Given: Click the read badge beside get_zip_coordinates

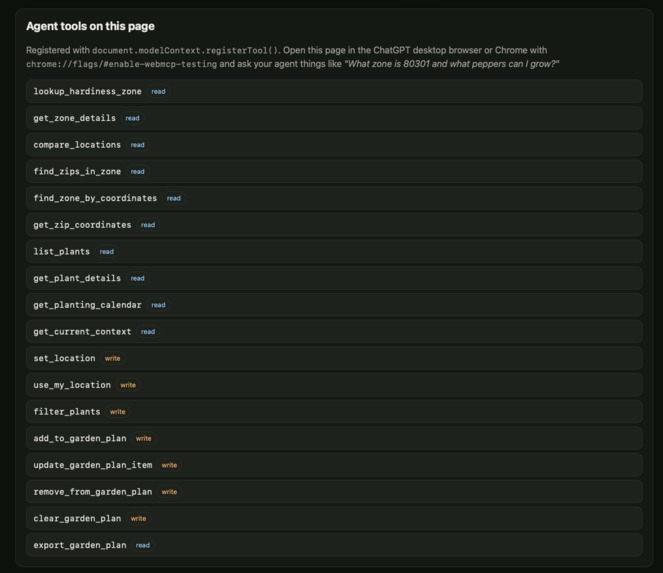Looking at the screenshot, I should pos(148,225).
